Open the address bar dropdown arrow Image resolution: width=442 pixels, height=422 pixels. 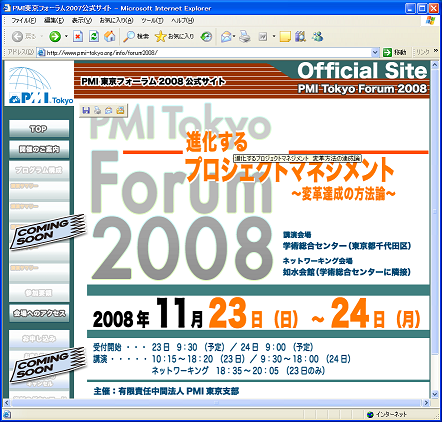375,52
